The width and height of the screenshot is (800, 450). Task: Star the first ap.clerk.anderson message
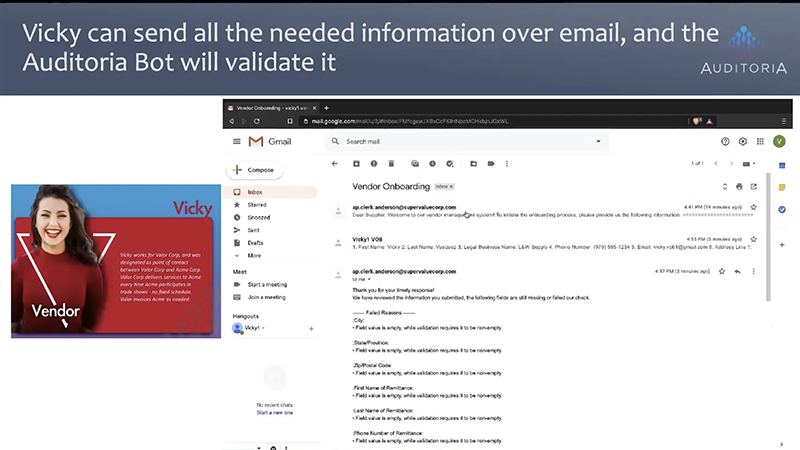[754, 207]
